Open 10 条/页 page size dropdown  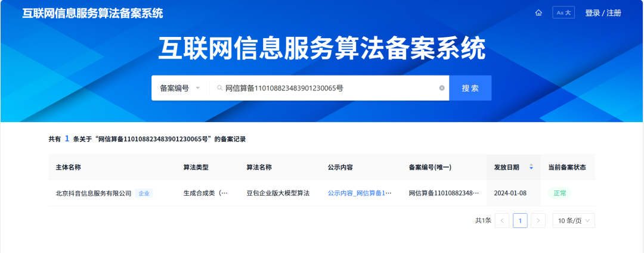(574, 221)
